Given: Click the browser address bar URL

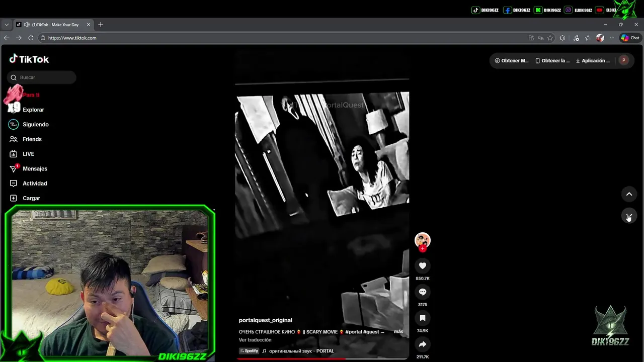Looking at the screenshot, I should point(72,38).
